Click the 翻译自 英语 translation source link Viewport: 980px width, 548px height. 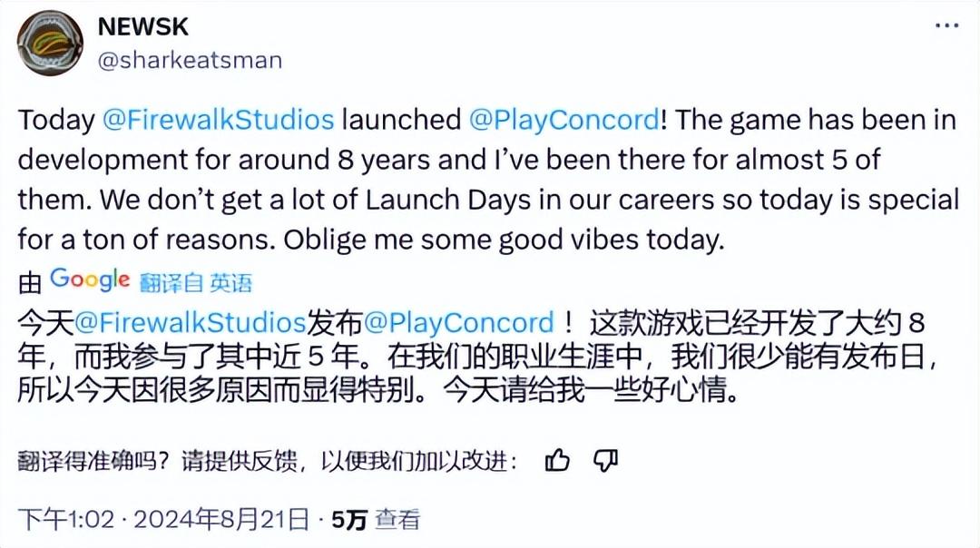pos(195,283)
